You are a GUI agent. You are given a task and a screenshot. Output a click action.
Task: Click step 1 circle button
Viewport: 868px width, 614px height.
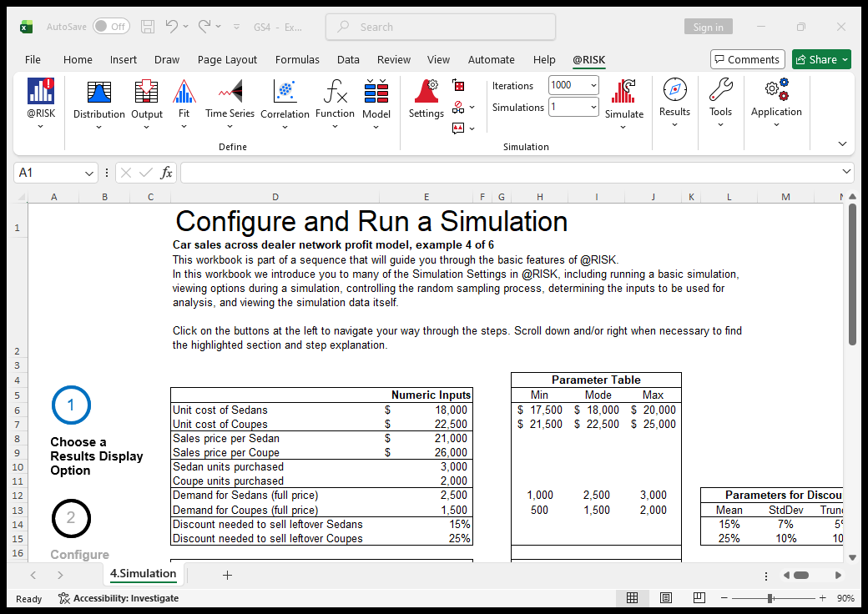(71, 405)
